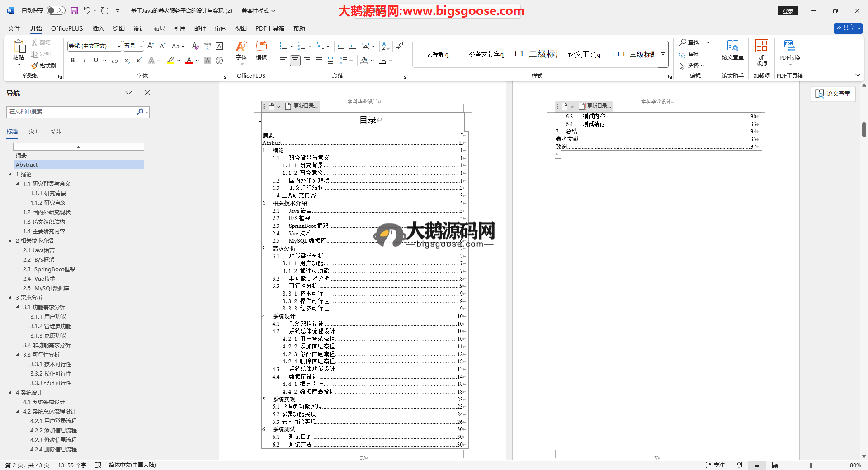This screenshot has height=470, width=868.
Task: Click the bullet list icon
Action: click(283, 46)
